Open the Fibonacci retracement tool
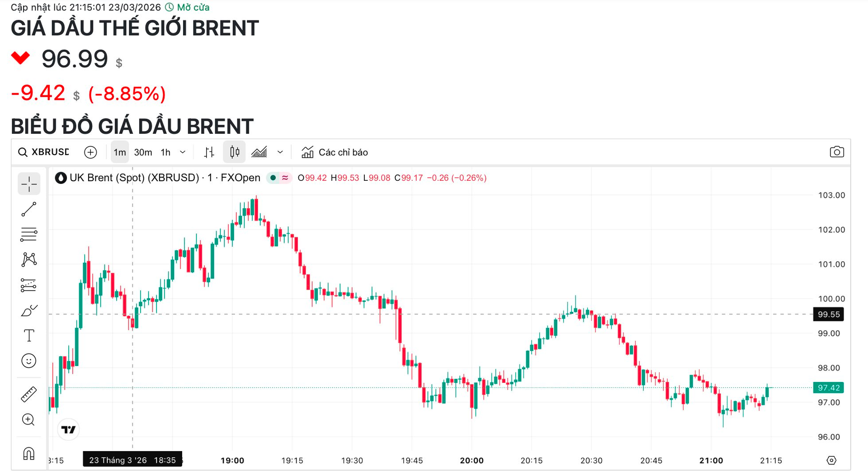868x475 pixels. point(29,234)
